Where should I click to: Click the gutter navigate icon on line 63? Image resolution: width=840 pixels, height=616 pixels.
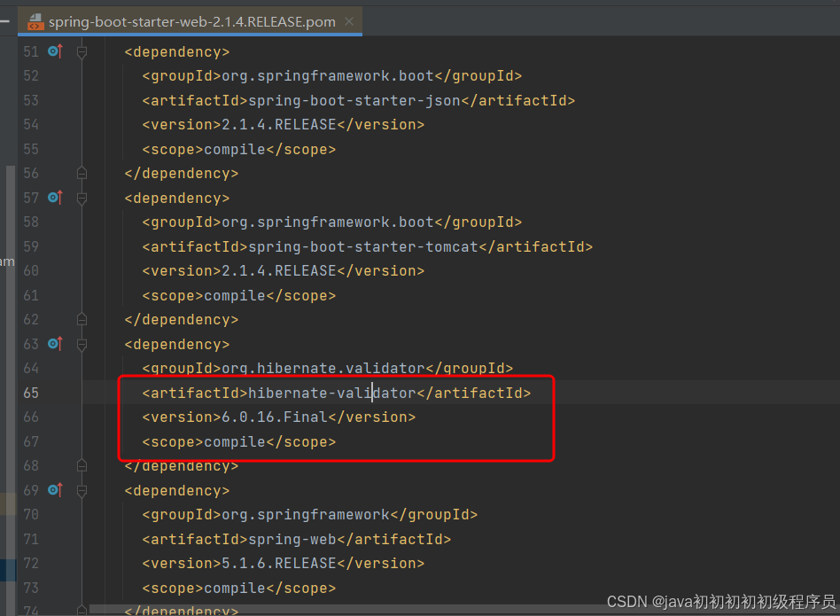[55, 344]
